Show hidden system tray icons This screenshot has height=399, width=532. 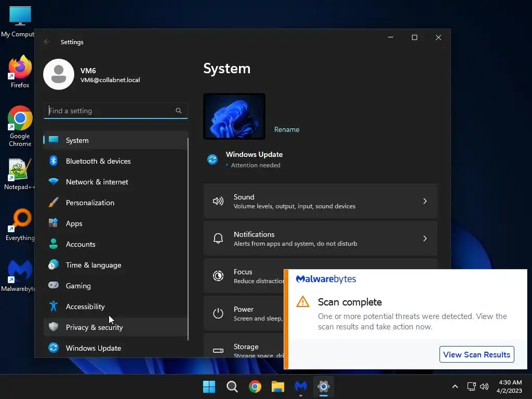[455, 387]
